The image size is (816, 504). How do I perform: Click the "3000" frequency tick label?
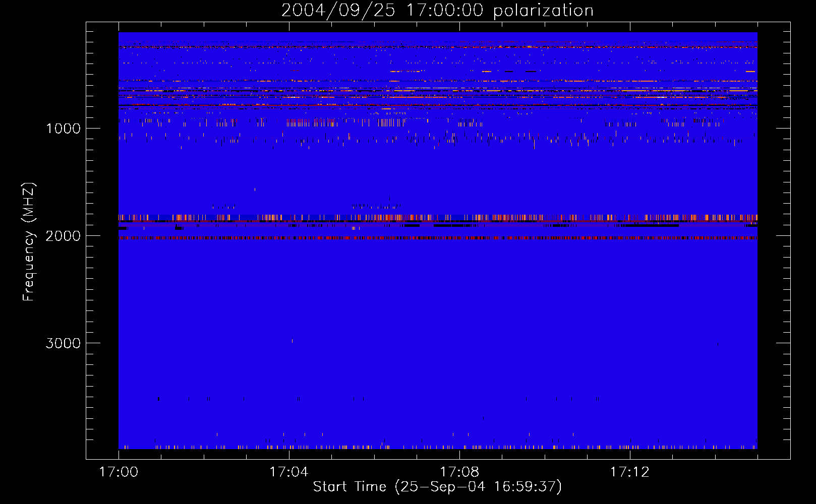click(x=63, y=343)
